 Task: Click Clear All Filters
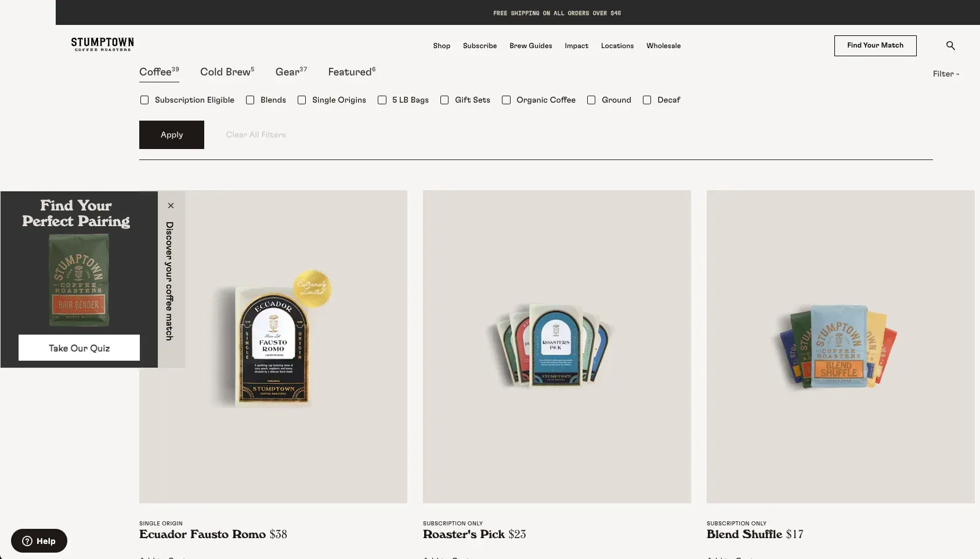(256, 135)
